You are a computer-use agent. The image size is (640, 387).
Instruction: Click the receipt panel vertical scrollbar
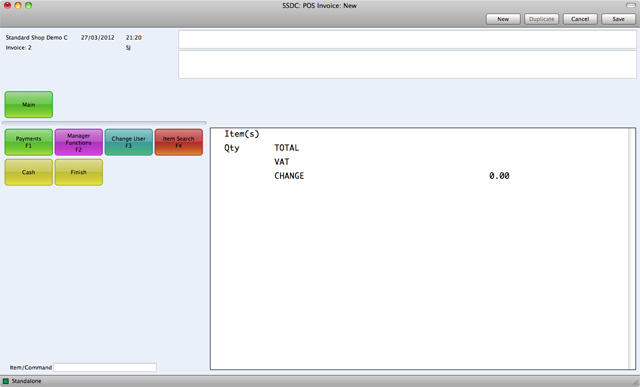coord(632,248)
